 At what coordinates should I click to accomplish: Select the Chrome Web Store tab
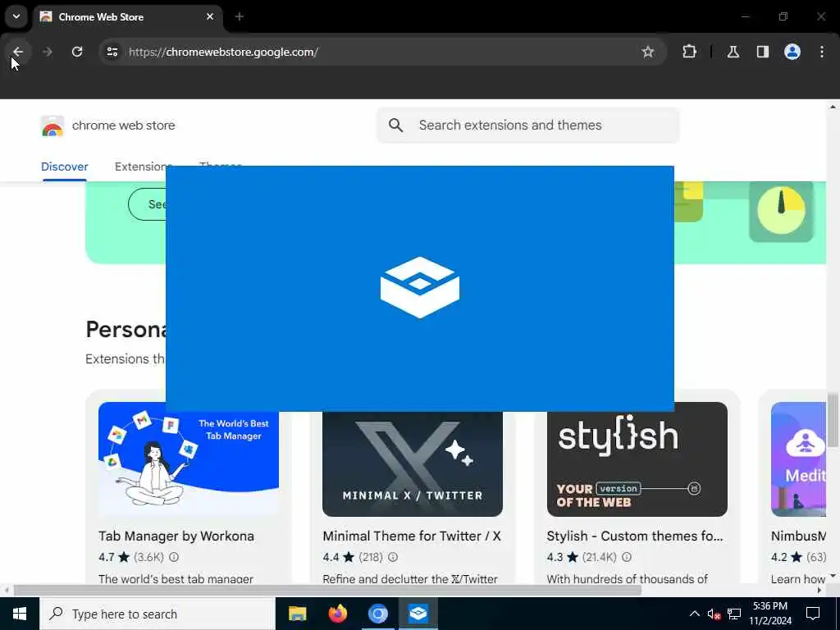(127, 16)
